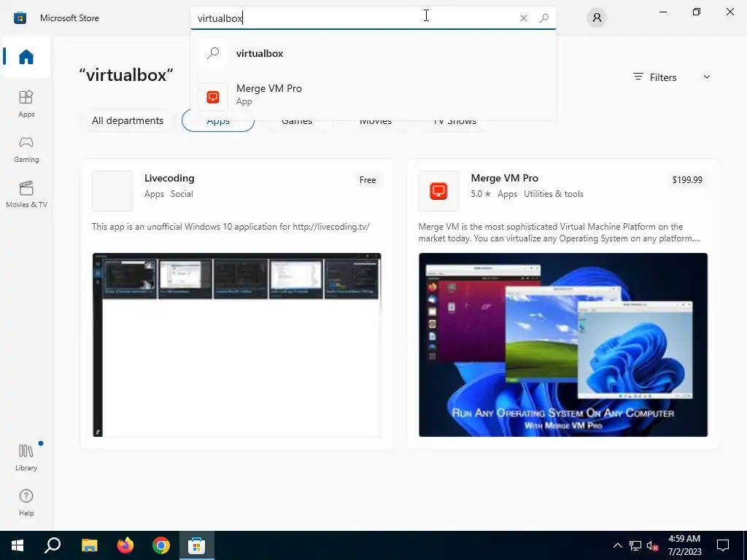Open Movies & TV section

tap(26, 194)
